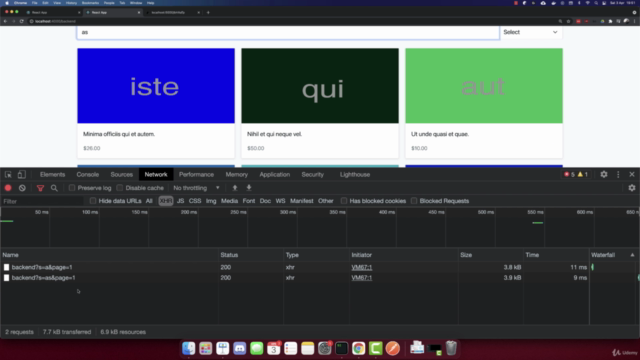640x360 pixels.
Task: Clear the network log
Action: (22, 188)
